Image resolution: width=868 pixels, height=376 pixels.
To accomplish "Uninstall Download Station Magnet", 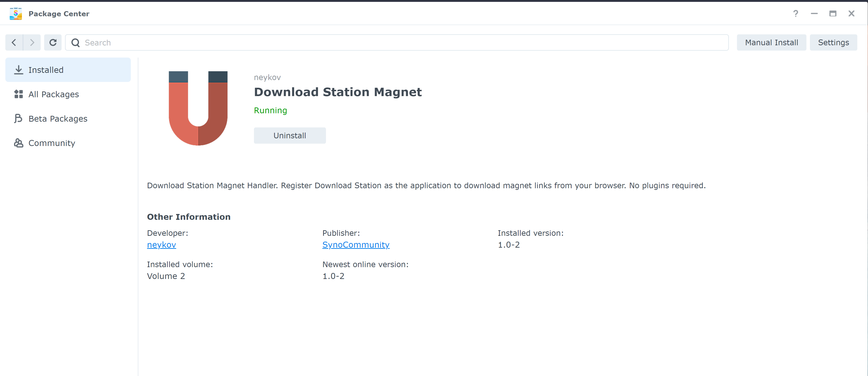I will click(289, 135).
